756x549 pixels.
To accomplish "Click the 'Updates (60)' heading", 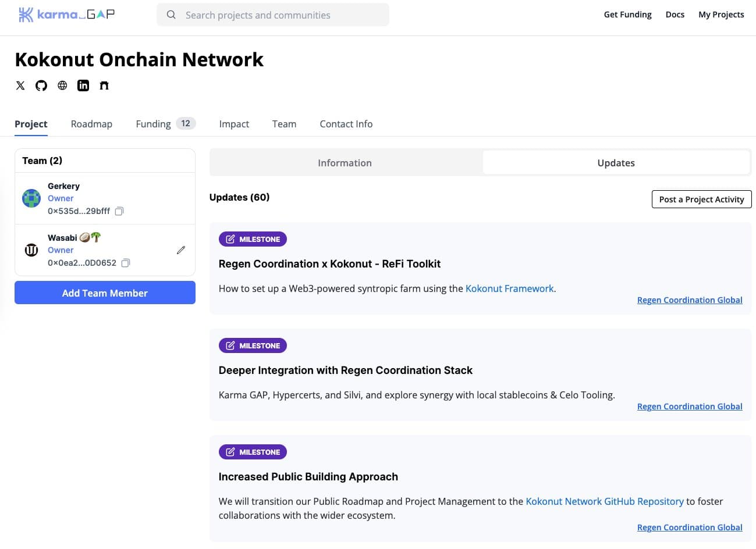I will pyautogui.click(x=239, y=197).
